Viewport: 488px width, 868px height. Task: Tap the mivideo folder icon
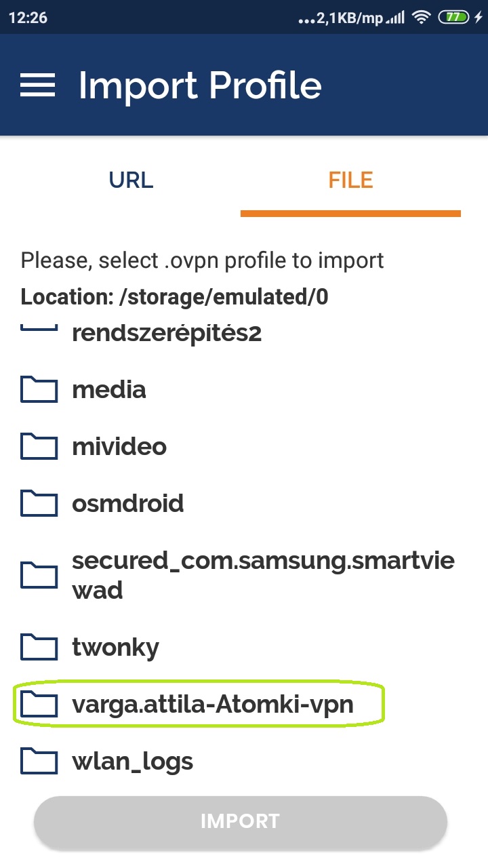39,447
